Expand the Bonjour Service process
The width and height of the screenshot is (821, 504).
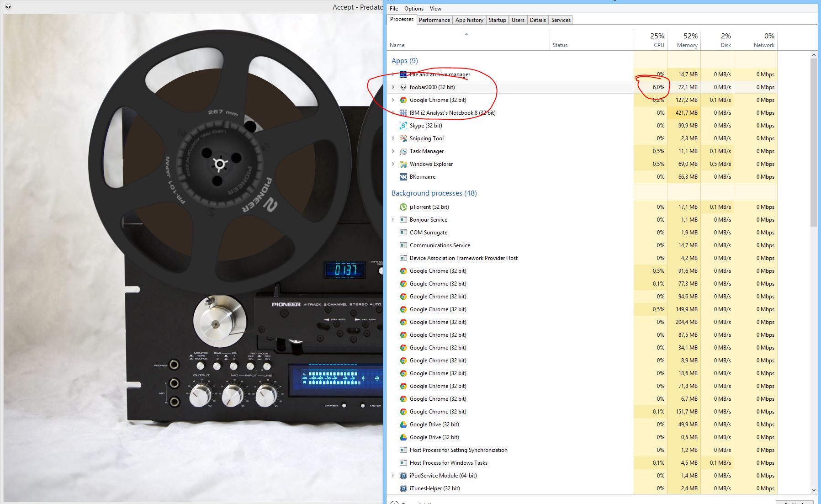(393, 220)
